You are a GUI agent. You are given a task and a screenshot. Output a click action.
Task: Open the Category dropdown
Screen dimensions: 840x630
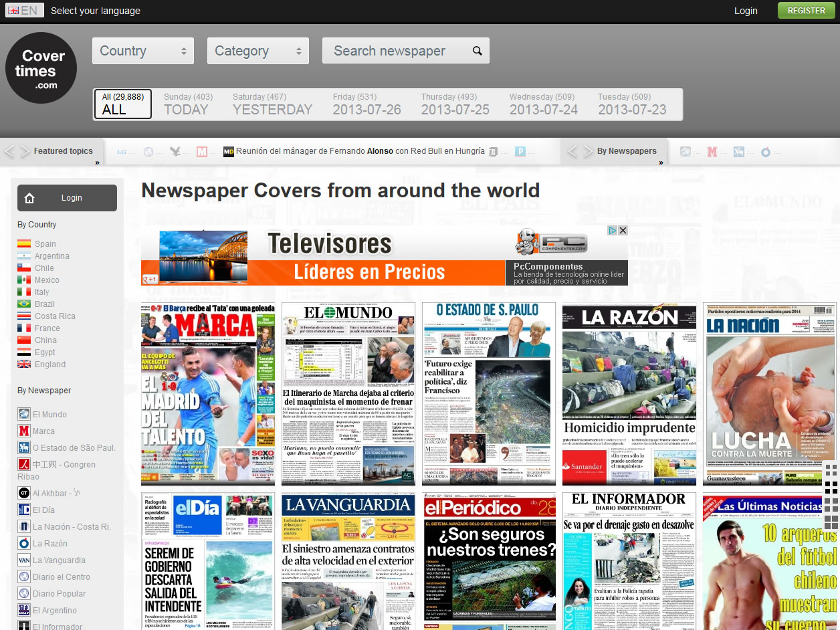[258, 51]
